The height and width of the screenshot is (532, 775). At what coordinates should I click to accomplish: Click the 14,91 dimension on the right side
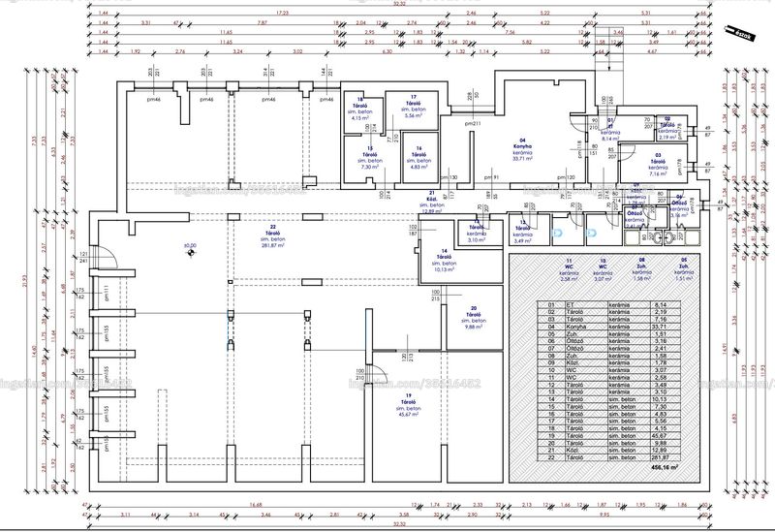point(725,347)
